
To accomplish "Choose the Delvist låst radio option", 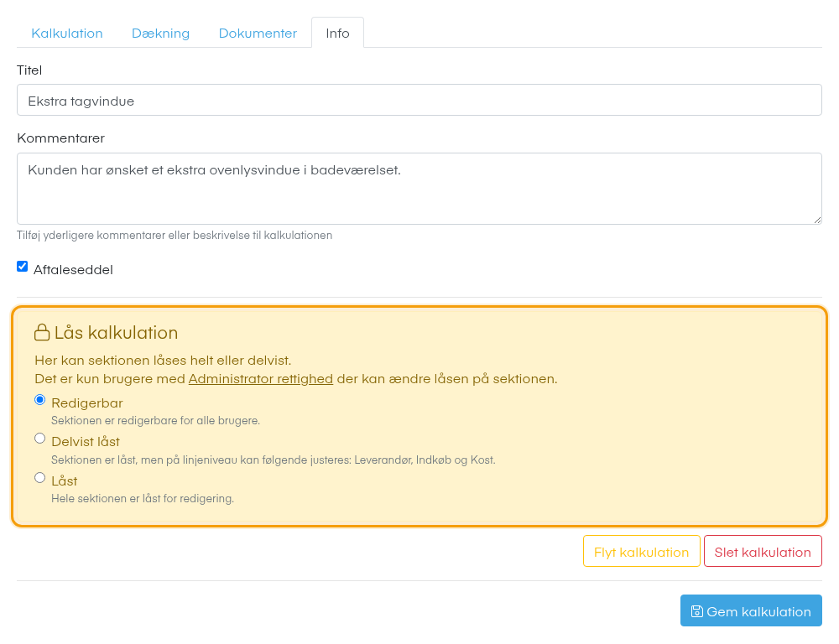I will click(39, 439).
